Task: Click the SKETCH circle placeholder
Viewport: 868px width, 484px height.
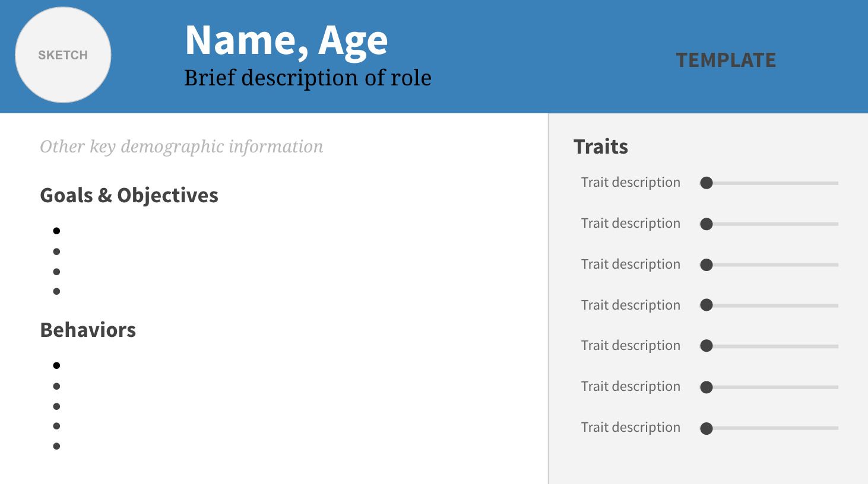Action: (63, 55)
